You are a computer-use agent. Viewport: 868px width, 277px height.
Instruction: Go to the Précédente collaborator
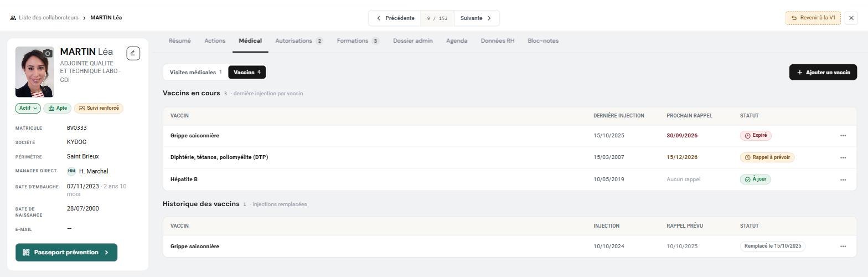click(395, 18)
